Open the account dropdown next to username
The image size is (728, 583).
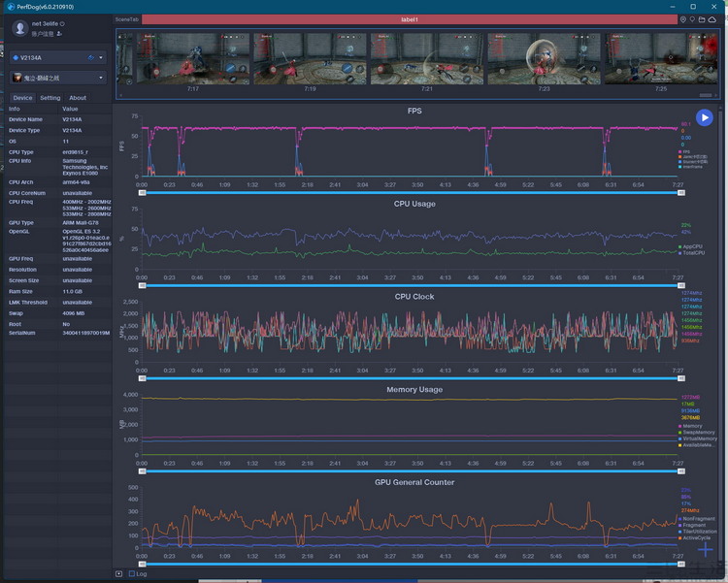(x=62, y=23)
